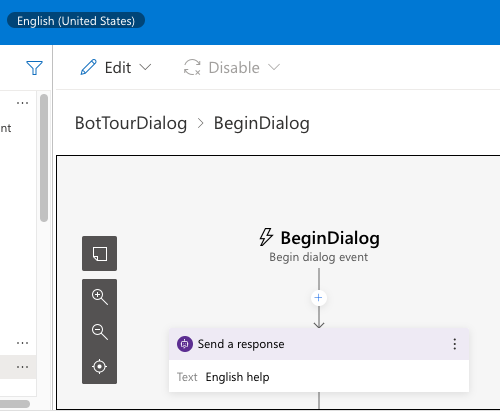This screenshot has width=500, height=411.
Task: Click the sidebar horizontal scrollbar
Action: pyautogui.click(x=15, y=404)
